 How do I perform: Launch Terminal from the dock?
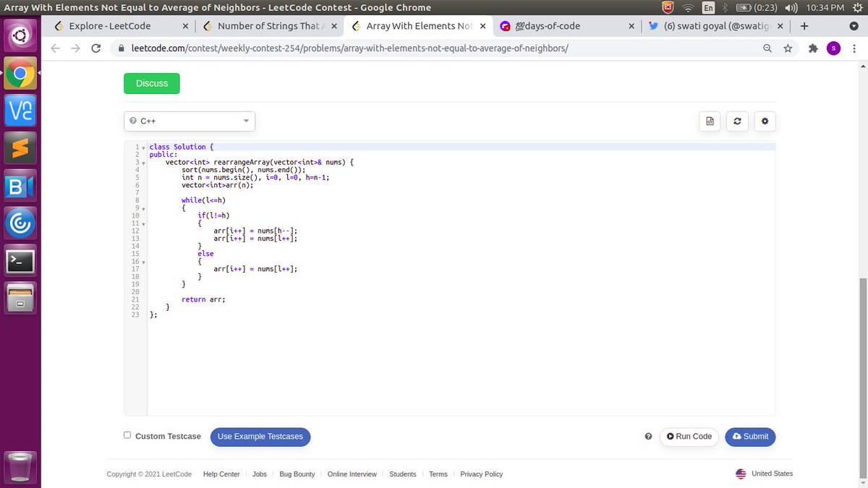point(20,262)
